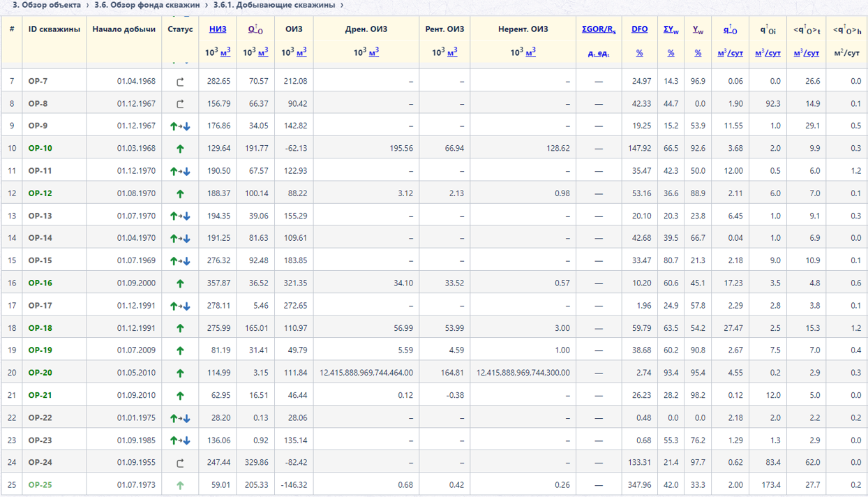868x497 pixels.
Task: Click the green arrow status icon for OP-16
Action: (180, 283)
